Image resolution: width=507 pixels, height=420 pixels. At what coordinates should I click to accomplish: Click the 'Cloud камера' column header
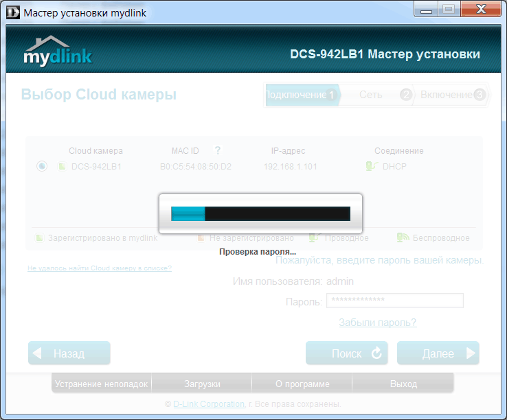[95, 150]
